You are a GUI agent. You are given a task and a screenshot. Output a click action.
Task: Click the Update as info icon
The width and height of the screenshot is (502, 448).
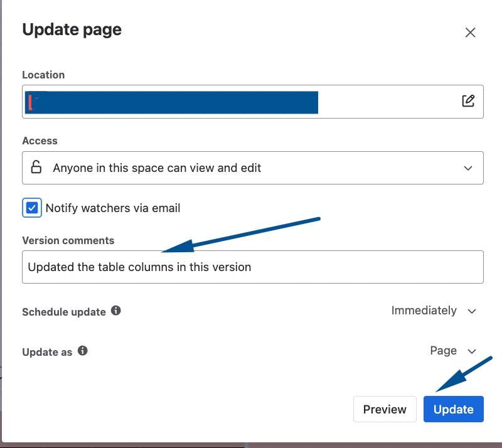pyautogui.click(x=83, y=351)
